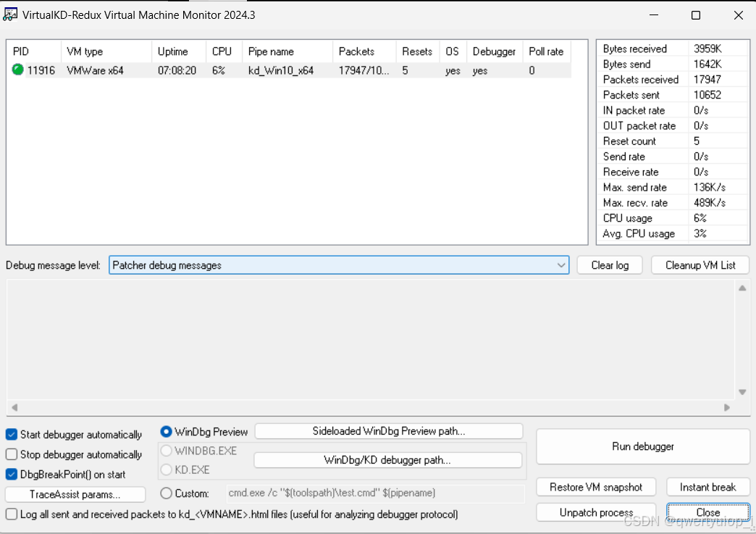756x534 pixels.
Task: Click the log scroll down arrow
Action: pos(742,392)
